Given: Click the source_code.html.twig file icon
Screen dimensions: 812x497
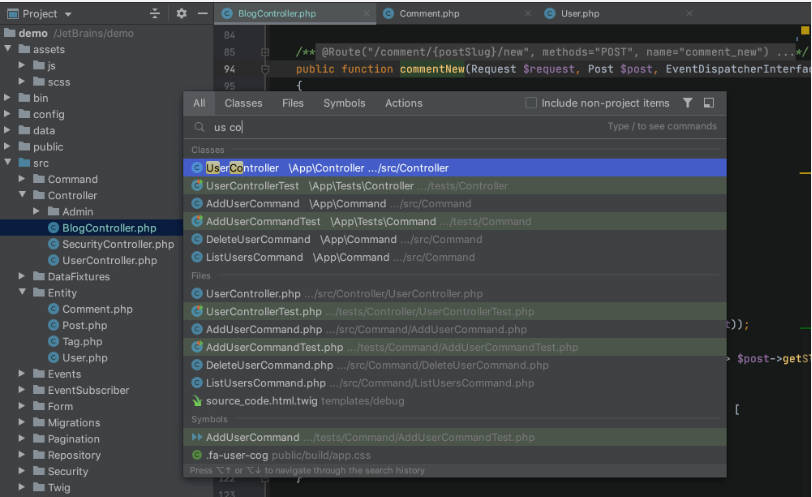Looking at the screenshot, I should tap(197, 401).
